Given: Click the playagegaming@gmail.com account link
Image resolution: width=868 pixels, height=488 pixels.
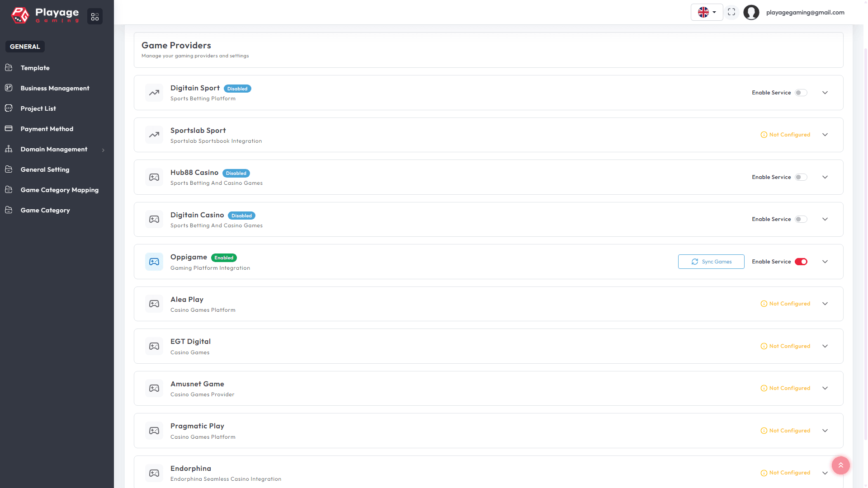Looking at the screenshot, I should [x=805, y=13].
